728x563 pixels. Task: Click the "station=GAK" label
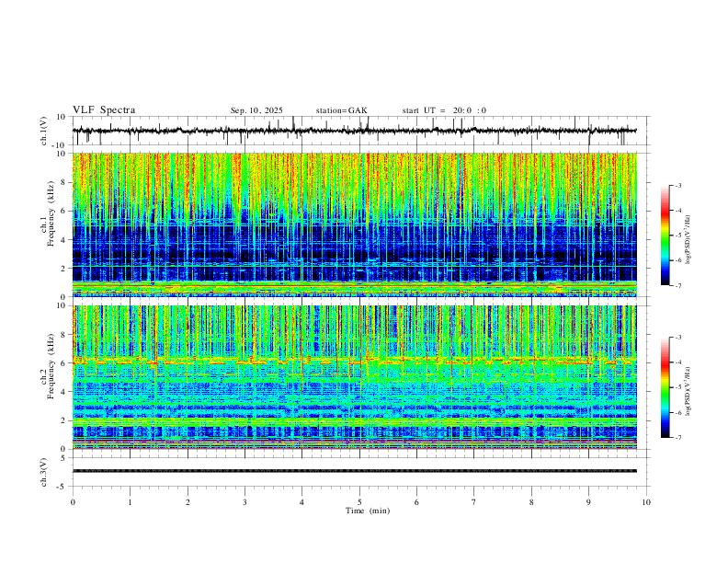click(x=341, y=110)
